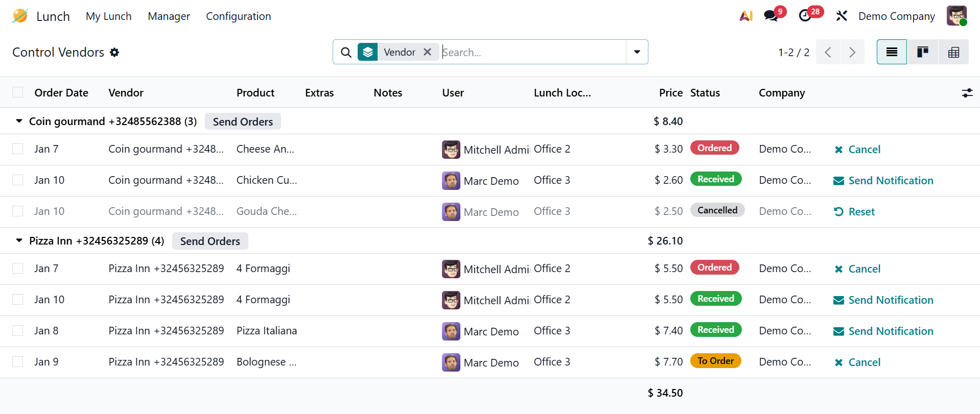980x414 pixels.
Task: Open the Control Vendors gear settings
Action: (x=114, y=52)
